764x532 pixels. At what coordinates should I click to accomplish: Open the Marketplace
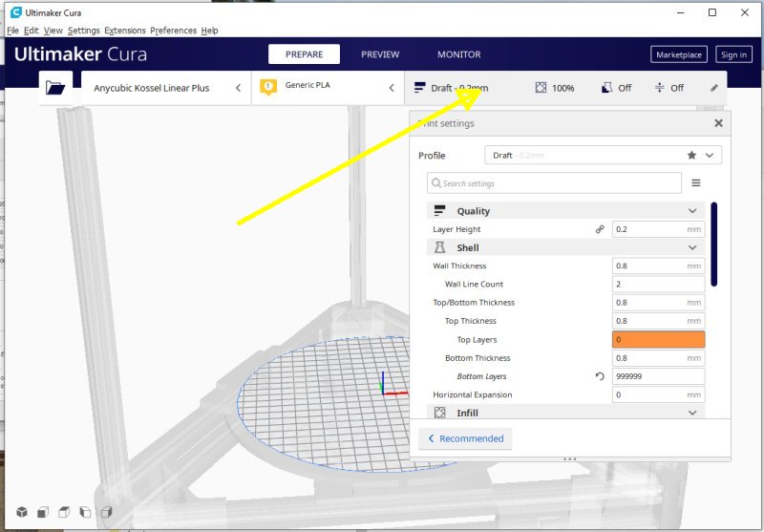coord(679,54)
